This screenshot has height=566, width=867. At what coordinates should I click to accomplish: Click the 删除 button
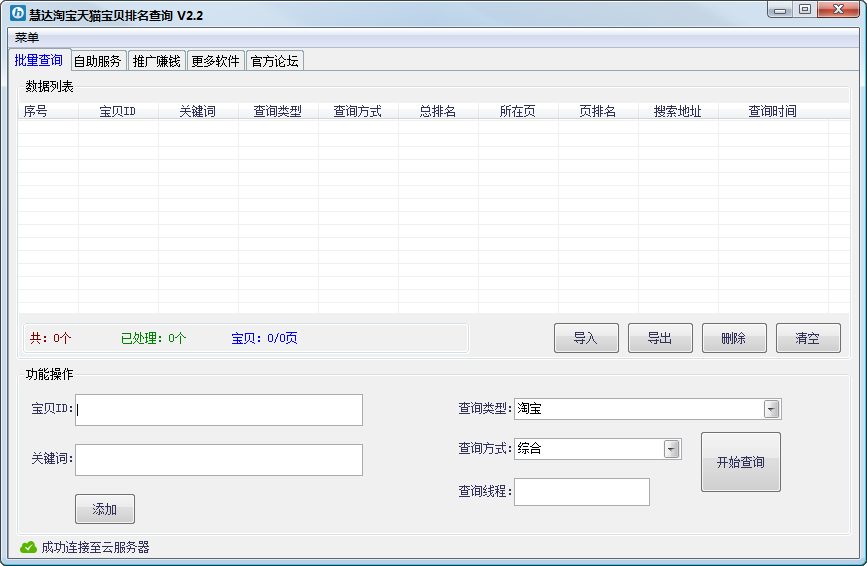734,338
